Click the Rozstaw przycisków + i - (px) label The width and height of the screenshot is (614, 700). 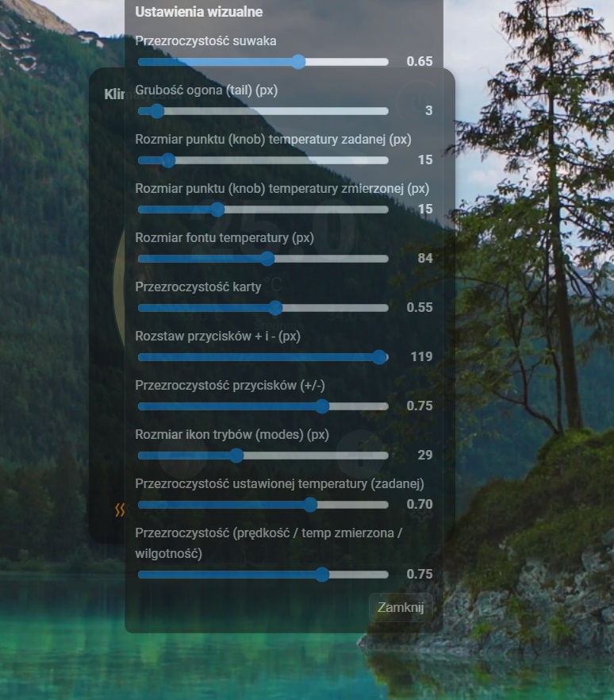pos(217,336)
